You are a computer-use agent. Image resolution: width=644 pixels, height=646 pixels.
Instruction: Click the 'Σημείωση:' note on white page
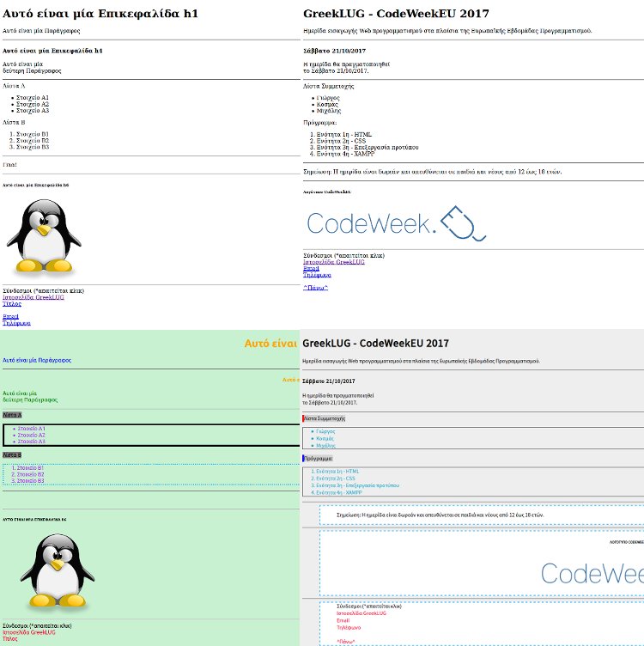(433, 172)
